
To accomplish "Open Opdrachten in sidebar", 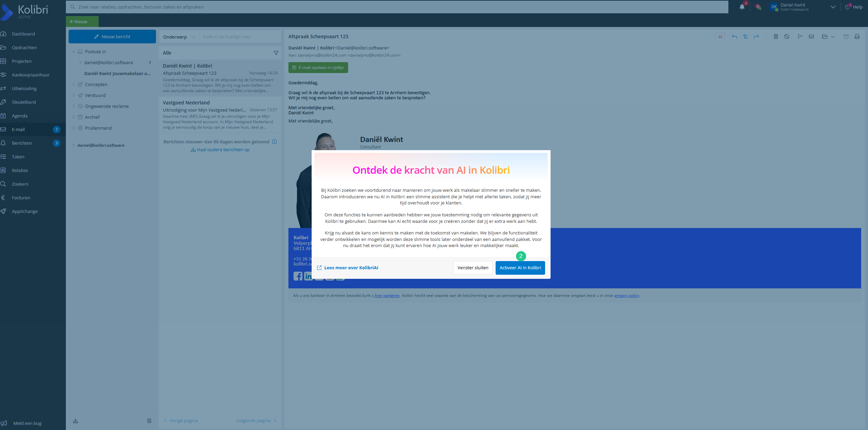I will tap(24, 47).
